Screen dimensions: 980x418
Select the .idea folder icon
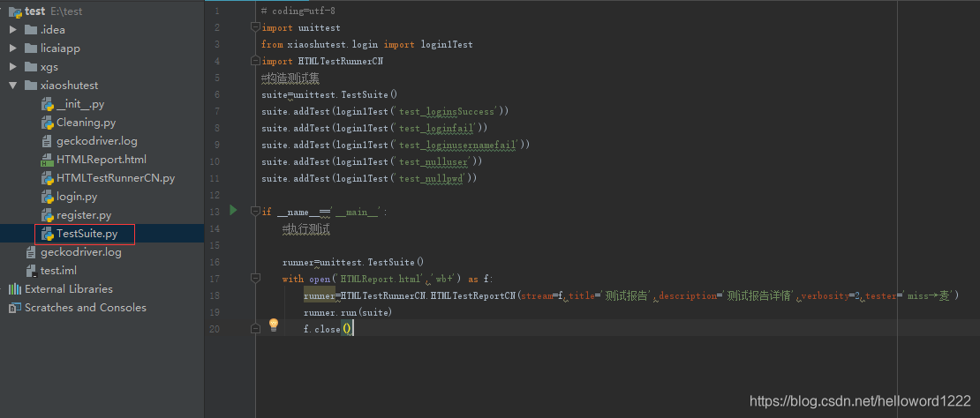pyautogui.click(x=31, y=29)
